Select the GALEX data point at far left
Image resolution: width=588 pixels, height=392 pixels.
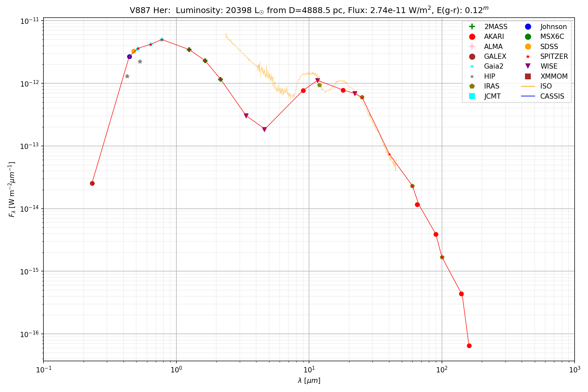point(92,183)
